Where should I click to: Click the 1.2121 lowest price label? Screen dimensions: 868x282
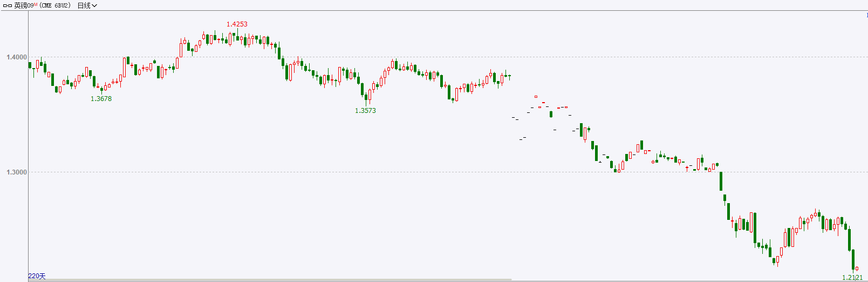pyautogui.click(x=852, y=278)
